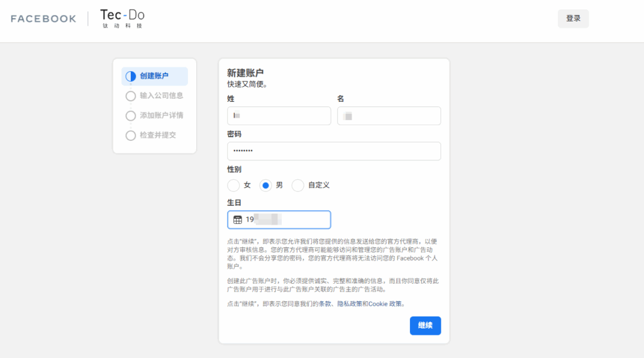Go to the 输入公司信息 step
The height and width of the screenshot is (358, 644).
(162, 96)
